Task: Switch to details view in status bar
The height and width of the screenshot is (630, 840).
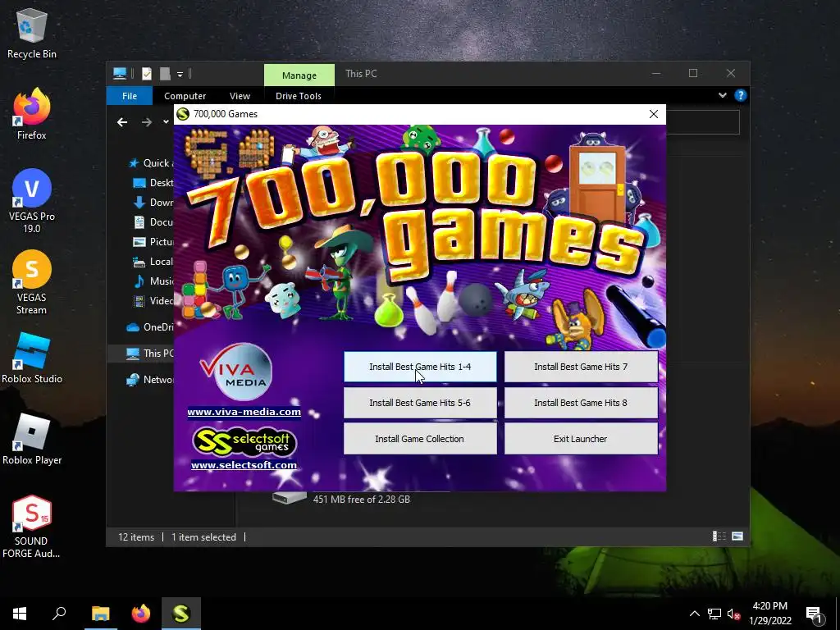Action: [719, 536]
